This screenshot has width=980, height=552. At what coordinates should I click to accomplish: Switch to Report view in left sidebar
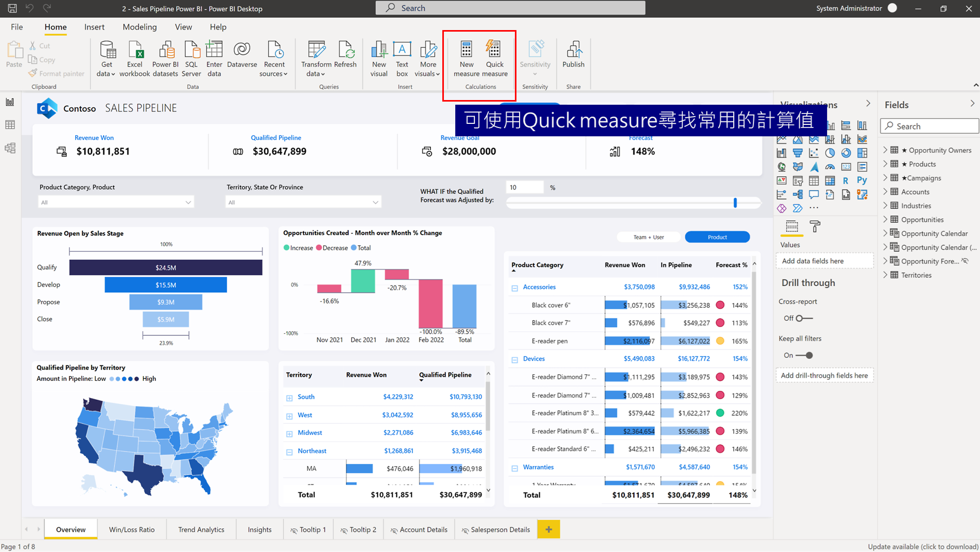point(10,102)
